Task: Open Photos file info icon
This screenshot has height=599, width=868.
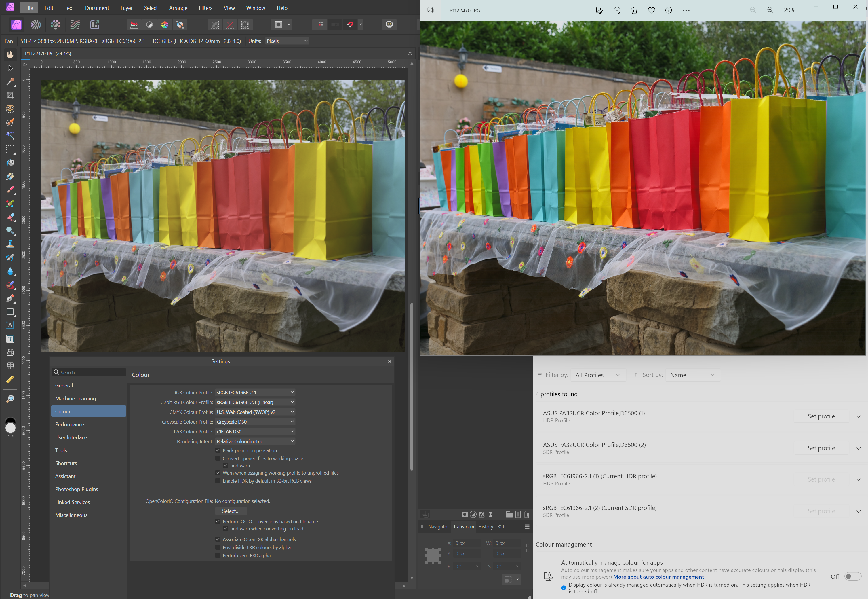Action: 669,10
